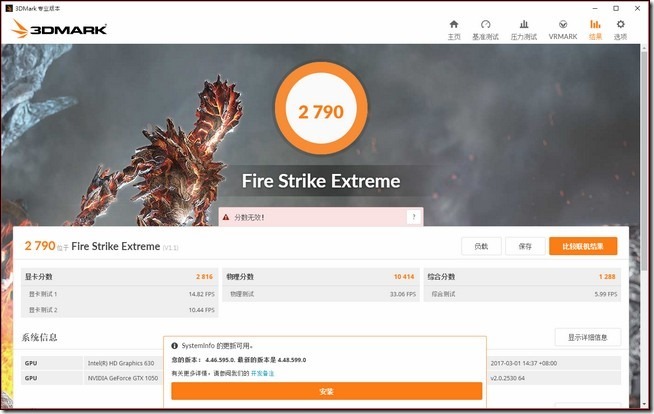Click the 保存 save button
Screen dimensions: 654x414
(525, 246)
